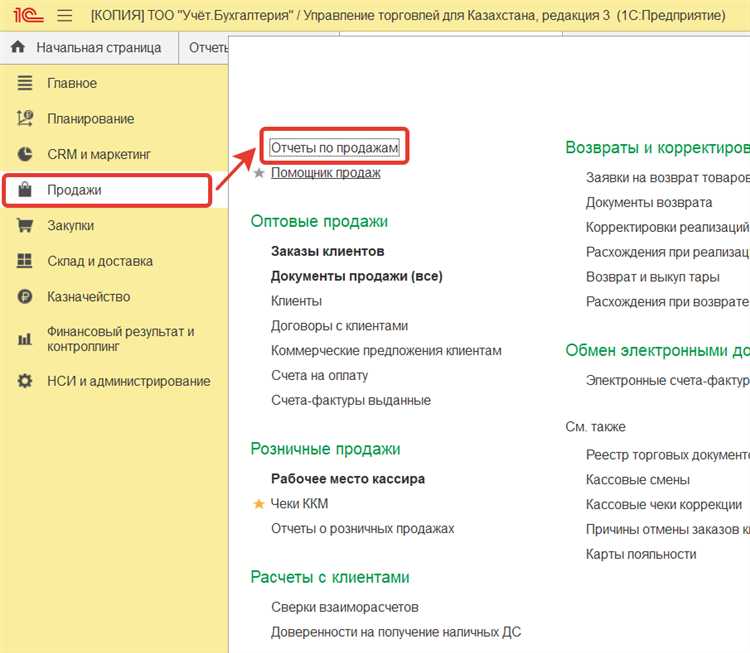Open Рабочее место кассира
The width and height of the screenshot is (750, 653).
click(347, 479)
